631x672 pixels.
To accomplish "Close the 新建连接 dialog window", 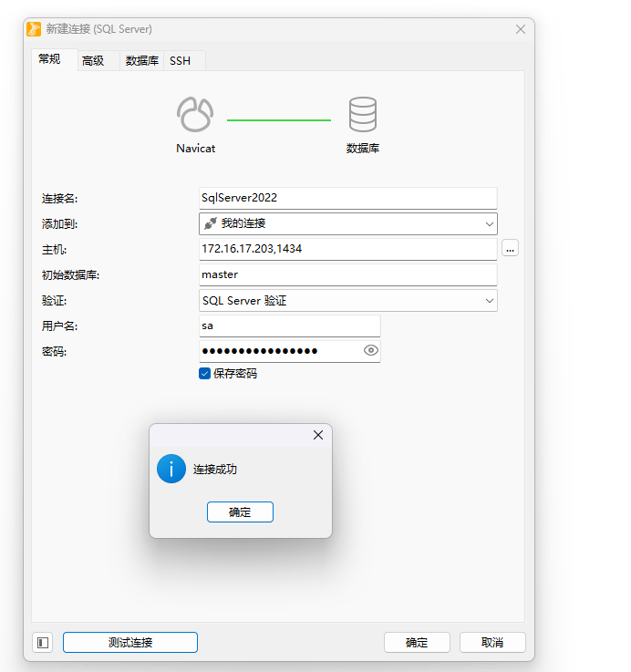I will tap(521, 29).
